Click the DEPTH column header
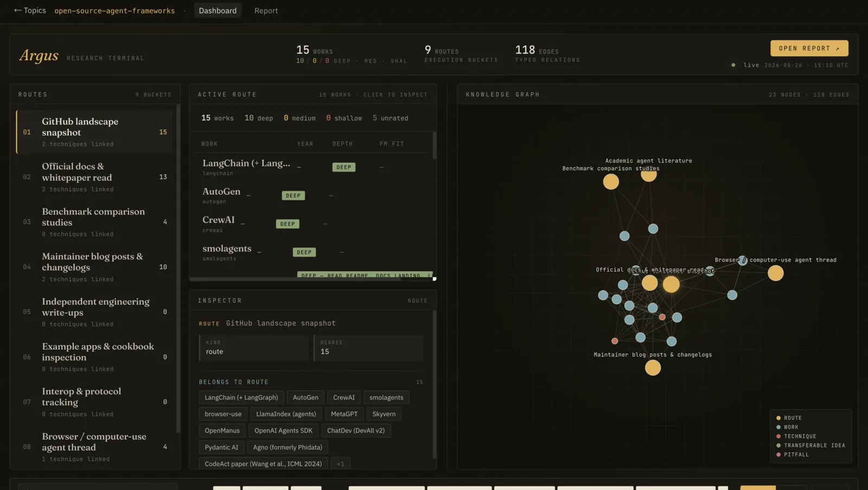868x490 pixels. click(342, 144)
